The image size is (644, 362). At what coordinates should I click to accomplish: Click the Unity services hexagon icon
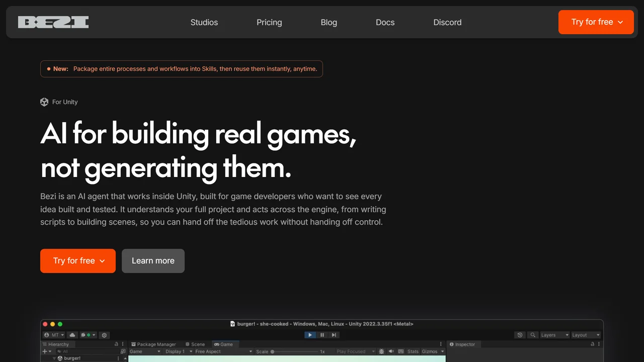(x=104, y=335)
